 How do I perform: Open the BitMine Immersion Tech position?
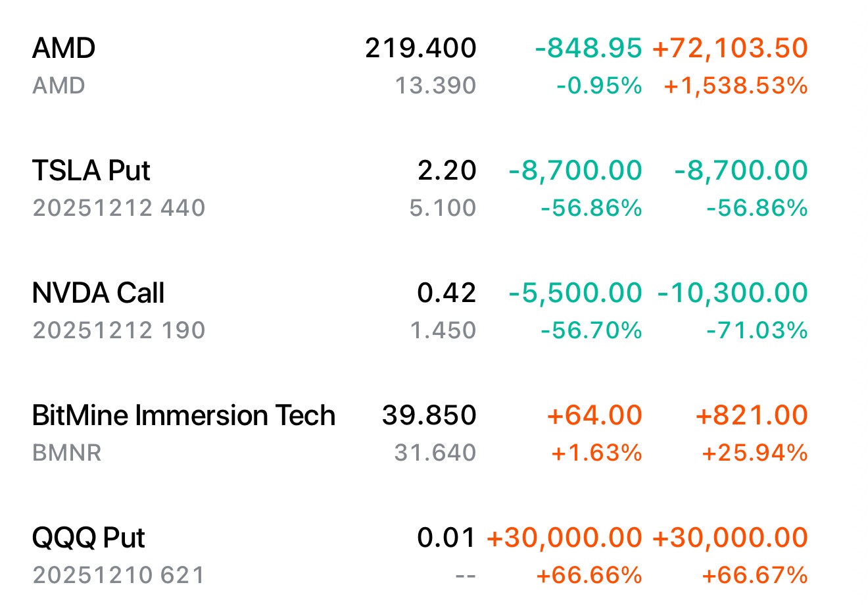pos(183,415)
